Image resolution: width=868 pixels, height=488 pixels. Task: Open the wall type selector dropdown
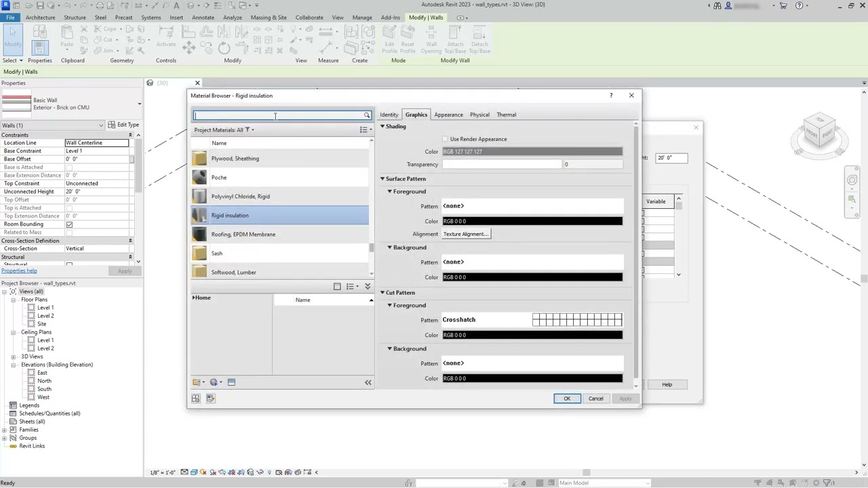pos(139,104)
